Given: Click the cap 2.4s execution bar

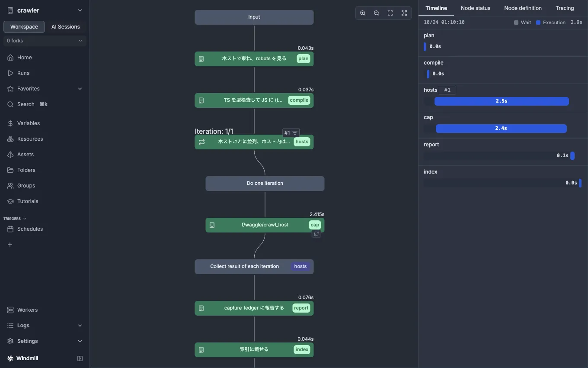Looking at the screenshot, I should tap(501, 129).
